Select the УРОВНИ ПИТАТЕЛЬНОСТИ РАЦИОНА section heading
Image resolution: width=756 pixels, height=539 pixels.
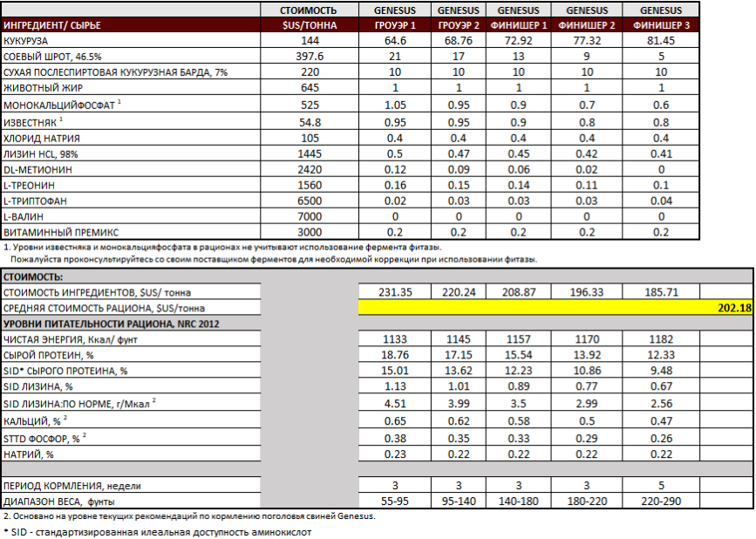tap(110, 324)
